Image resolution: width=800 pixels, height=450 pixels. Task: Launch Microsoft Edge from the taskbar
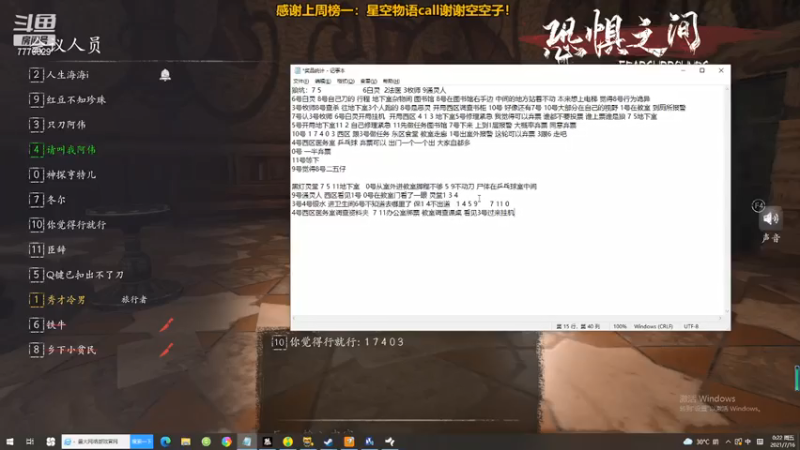165,442
